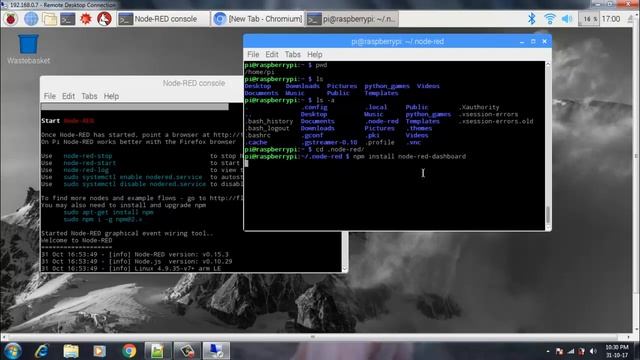Viewport: 640px width, 360px height.
Task: Maximize the pi@raspberrypi terminal window
Action: point(533,42)
